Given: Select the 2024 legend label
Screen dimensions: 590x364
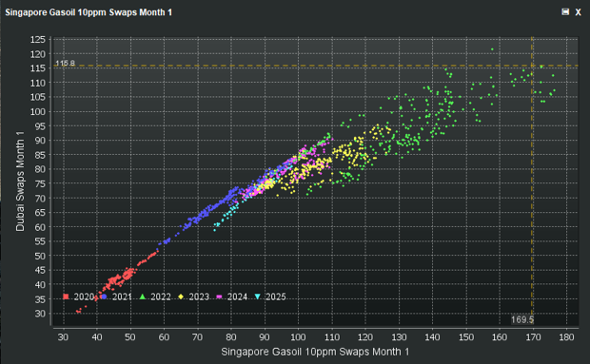Looking at the screenshot, I should pyautogui.click(x=238, y=297).
